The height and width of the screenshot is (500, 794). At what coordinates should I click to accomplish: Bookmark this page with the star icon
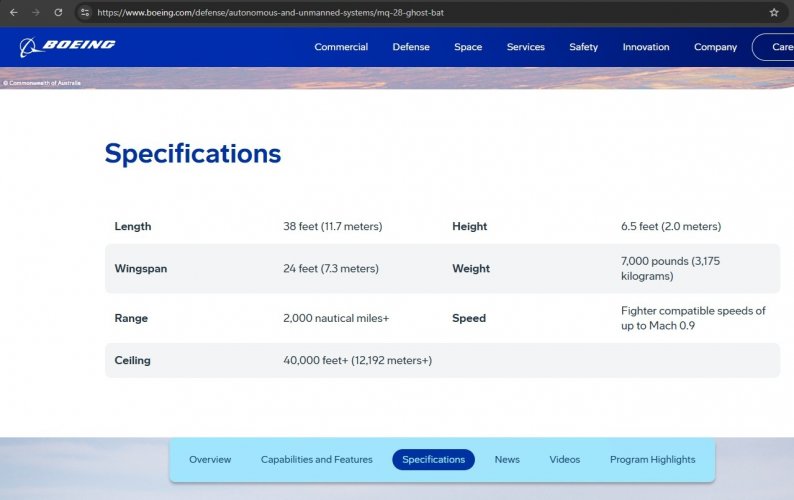[774, 13]
